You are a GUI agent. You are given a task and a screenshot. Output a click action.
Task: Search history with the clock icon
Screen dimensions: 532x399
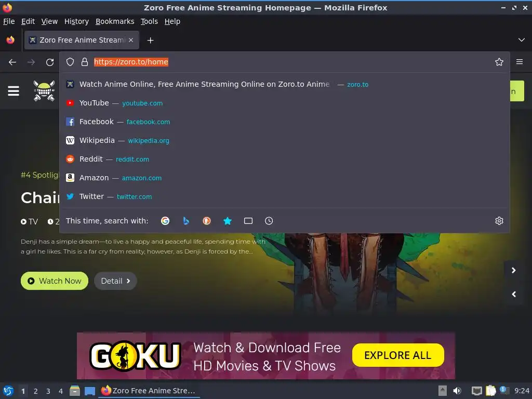(269, 221)
